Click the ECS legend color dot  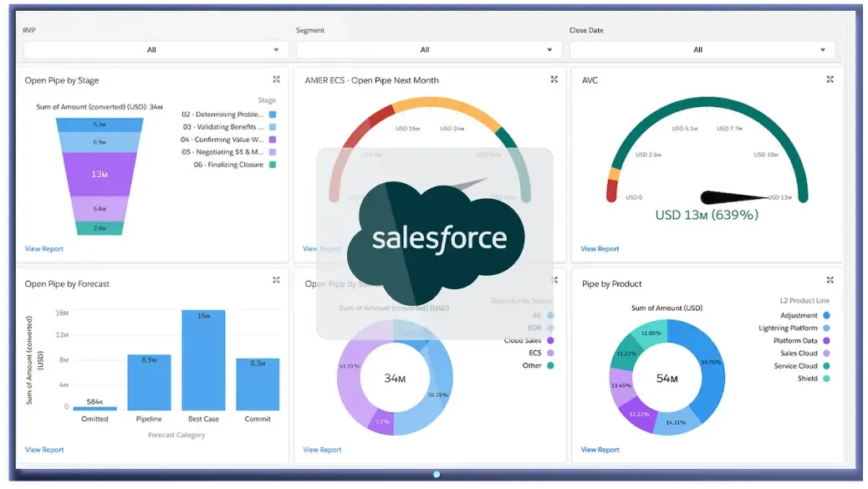[550, 353]
